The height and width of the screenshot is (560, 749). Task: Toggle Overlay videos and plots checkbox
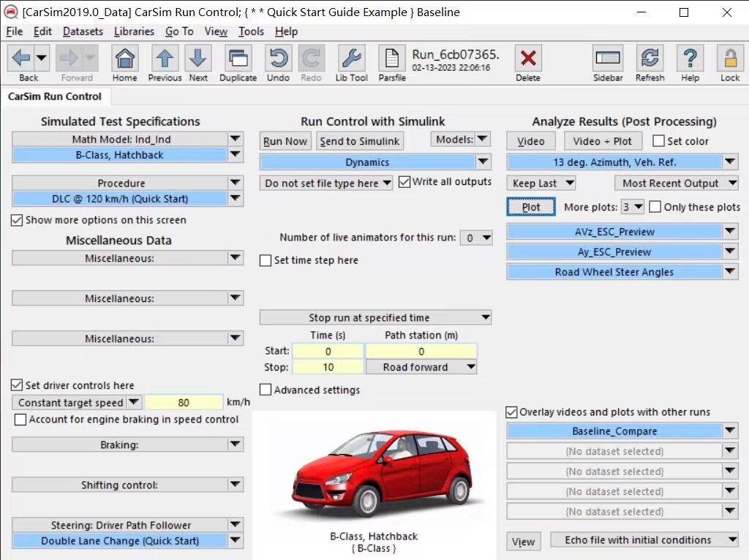pyautogui.click(x=511, y=412)
